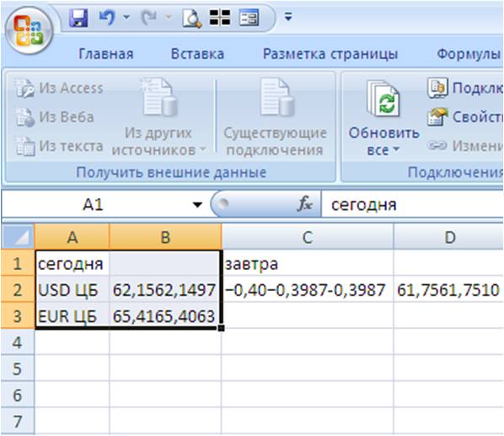This screenshot has width=504, height=436.
Task: Open Свойства properties icon
Action: pyautogui.click(x=437, y=116)
